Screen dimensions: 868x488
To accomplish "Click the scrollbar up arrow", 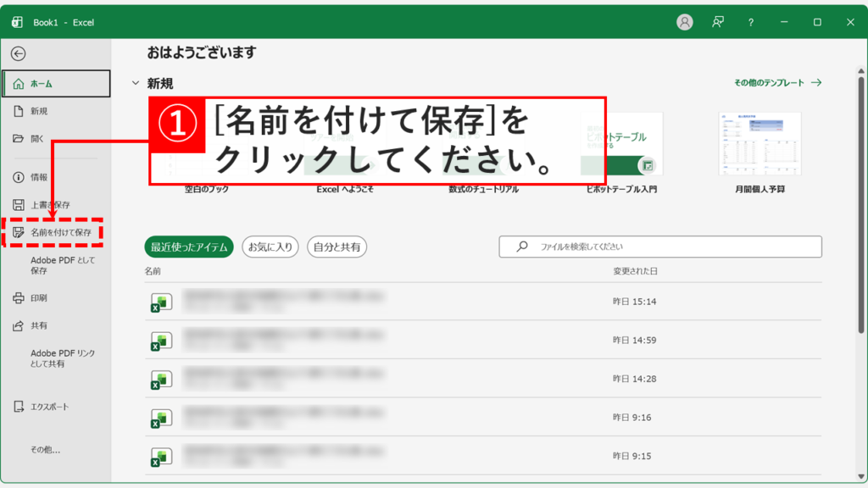I will pos(861,71).
